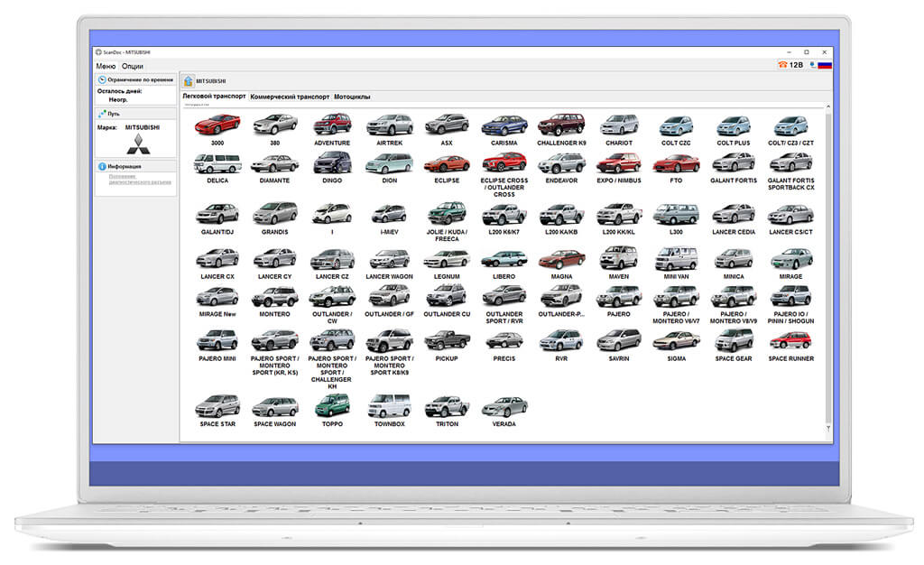The width and height of the screenshot is (924, 565).
Task: Pick the ASX vehicle icon
Action: [447, 125]
